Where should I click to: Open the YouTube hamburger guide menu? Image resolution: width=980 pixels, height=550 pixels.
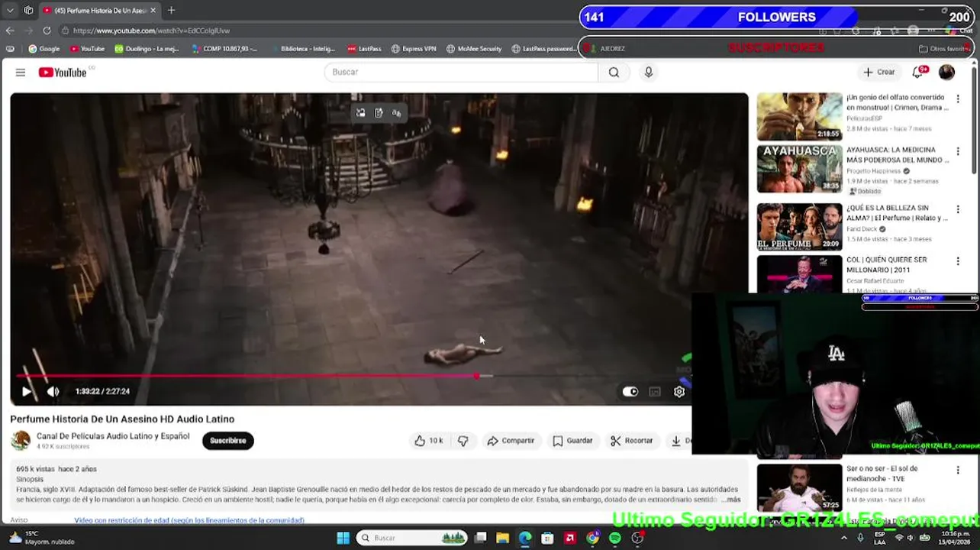click(21, 73)
